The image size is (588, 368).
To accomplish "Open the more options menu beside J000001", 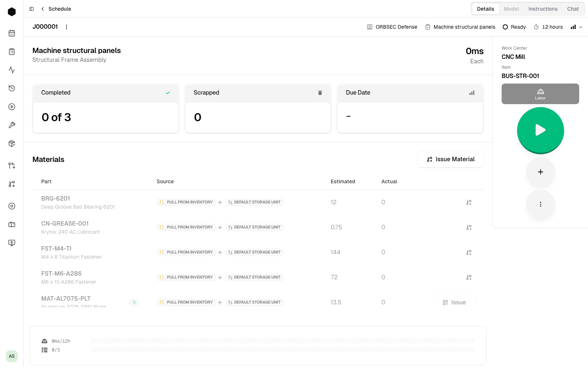I will pyautogui.click(x=67, y=27).
